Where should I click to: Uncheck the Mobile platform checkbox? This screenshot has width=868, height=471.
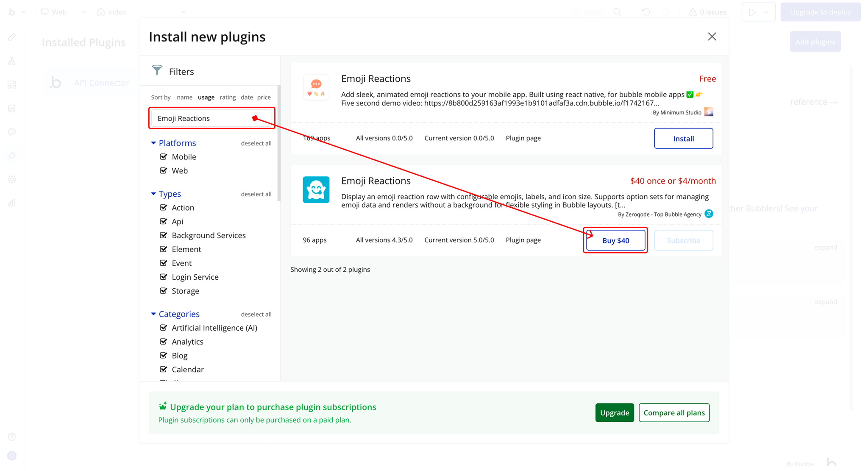click(x=164, y=157)
